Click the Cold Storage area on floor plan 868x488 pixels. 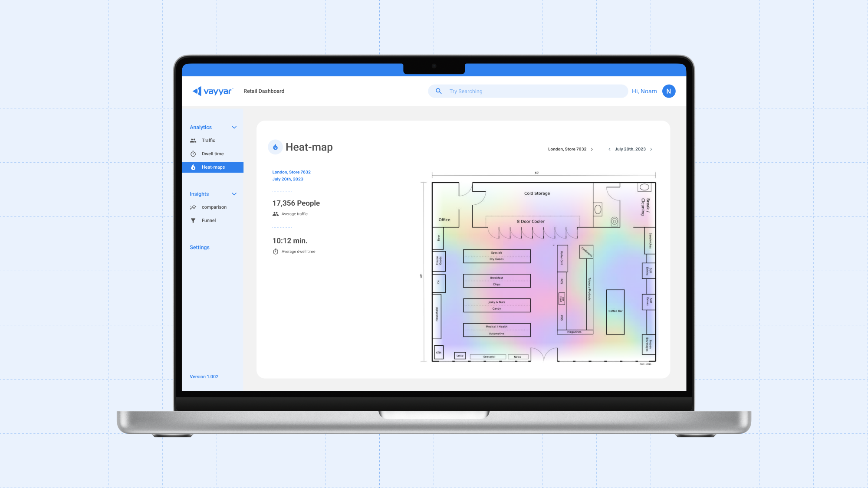537,193
